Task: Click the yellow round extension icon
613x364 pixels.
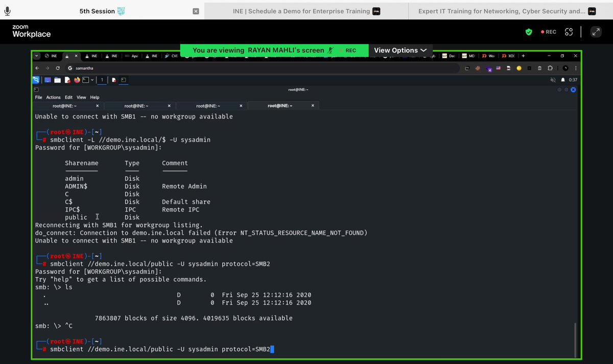Action: pos(519,68)
